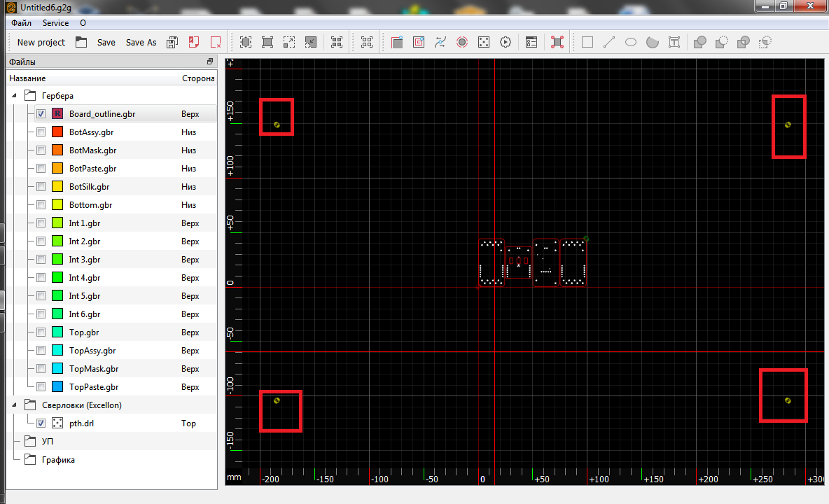The height and width of the screenshot is (504, 829).
Task: Click the gear with play arrow icon
Action: [506, 42]
